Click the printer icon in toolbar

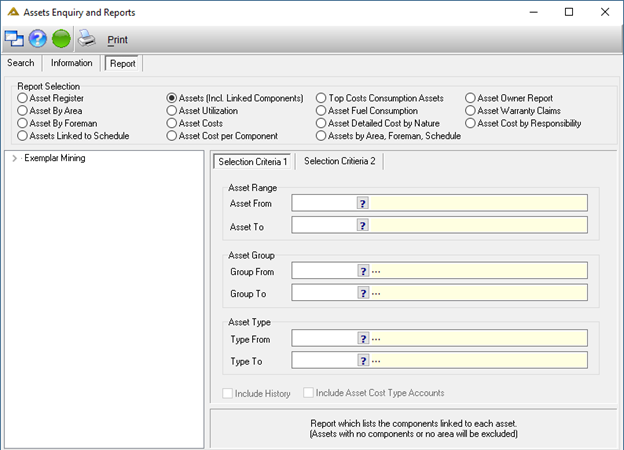pyautogui.click(x=86, y=39)
